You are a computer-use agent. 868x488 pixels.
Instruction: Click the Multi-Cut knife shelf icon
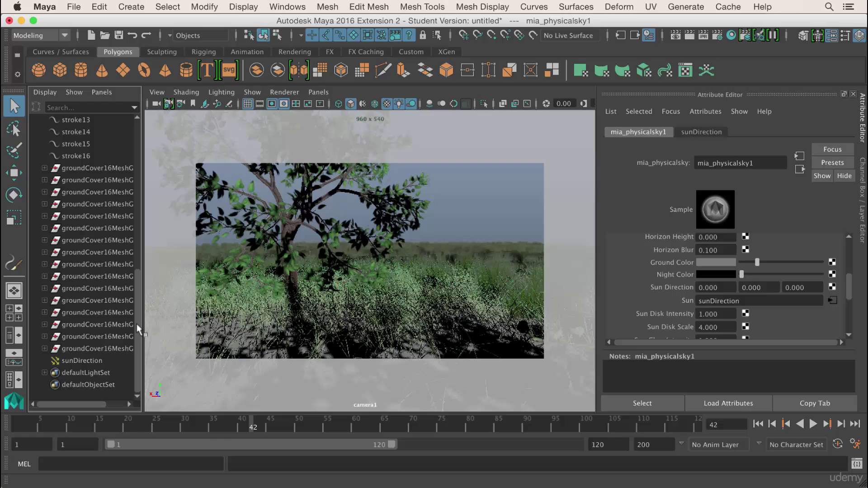(x=383, y=70)
